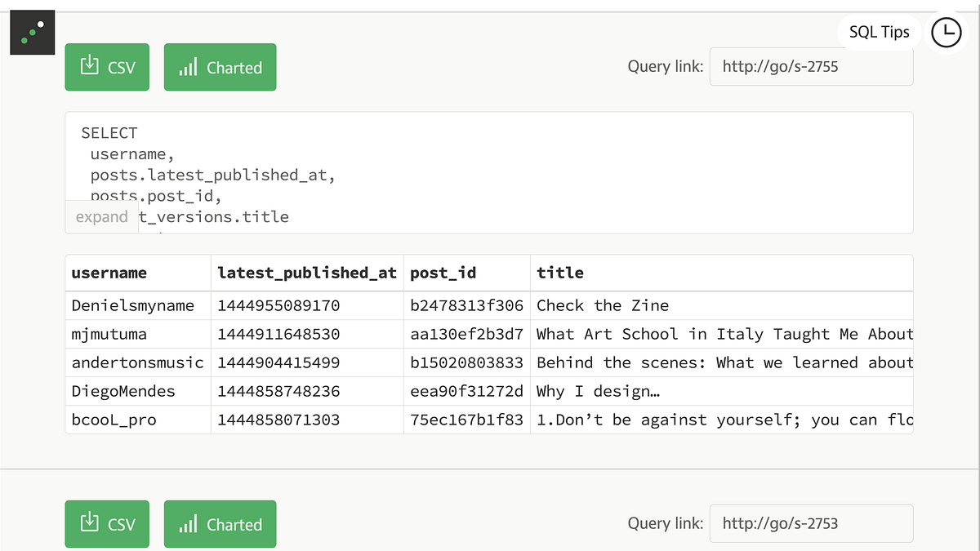The width and height of the screenshot is (980, 551).
Task: Click the latest_published_at column header
Action: click(306, 273)
